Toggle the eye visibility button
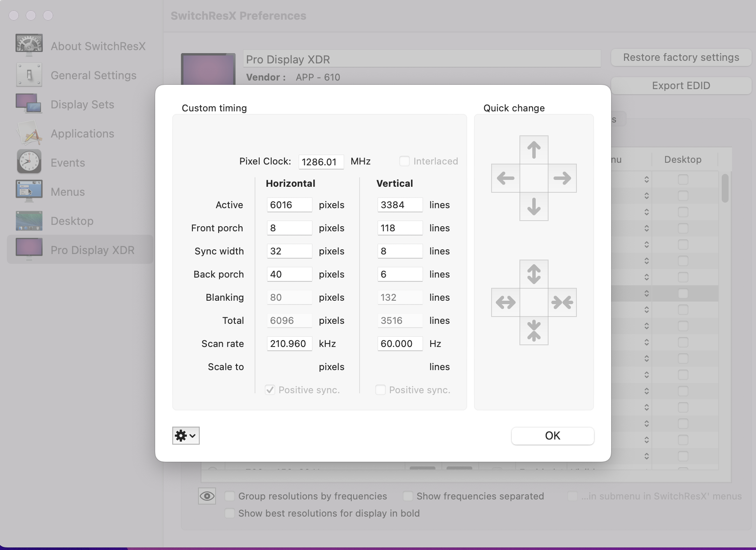This screenshot has width=756, height=550. (x=207, y=496)
